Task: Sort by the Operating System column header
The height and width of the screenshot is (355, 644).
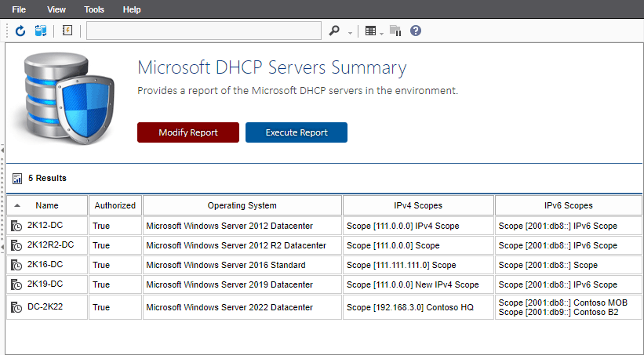Action: 242,205
